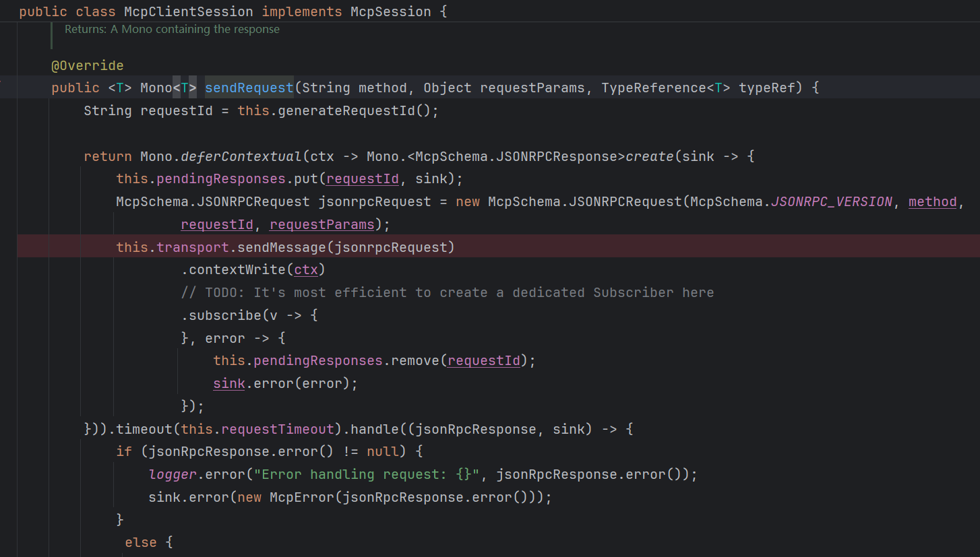This screenshot has width=980, height=557.
Task: Click the 'transport' field reference
Action: 193,247
